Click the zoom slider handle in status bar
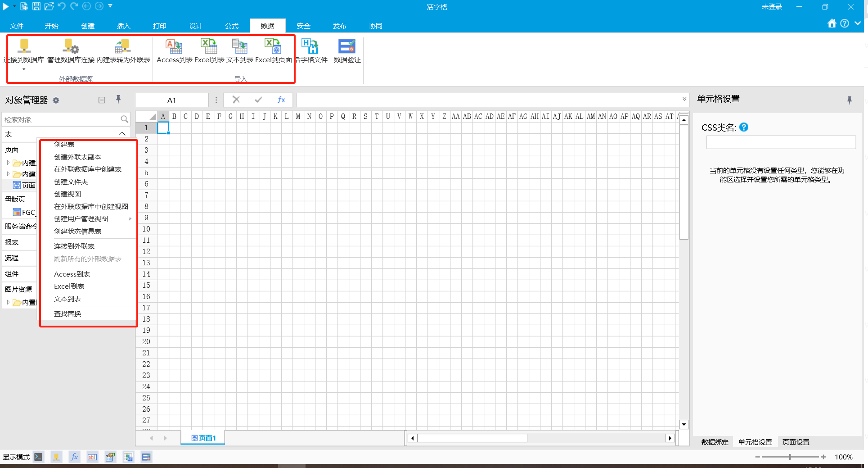This screenshot has width=868, height=468. [x=790, y=457]
